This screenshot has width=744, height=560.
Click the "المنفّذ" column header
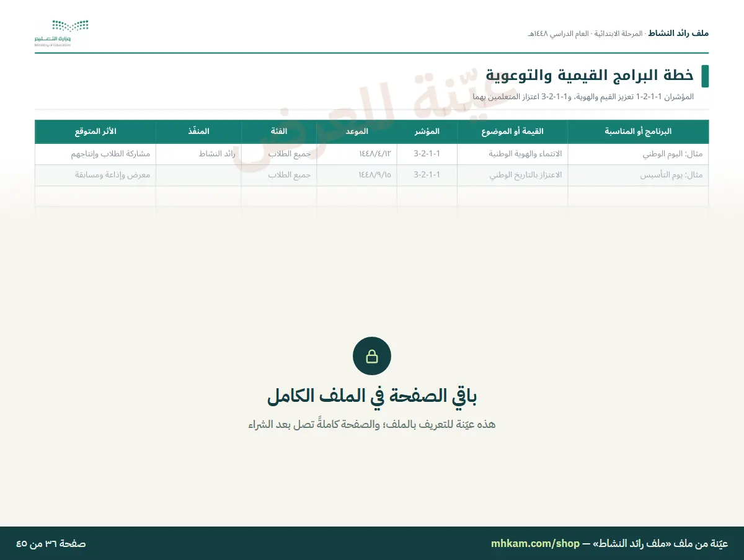click(x=198, y=131)
